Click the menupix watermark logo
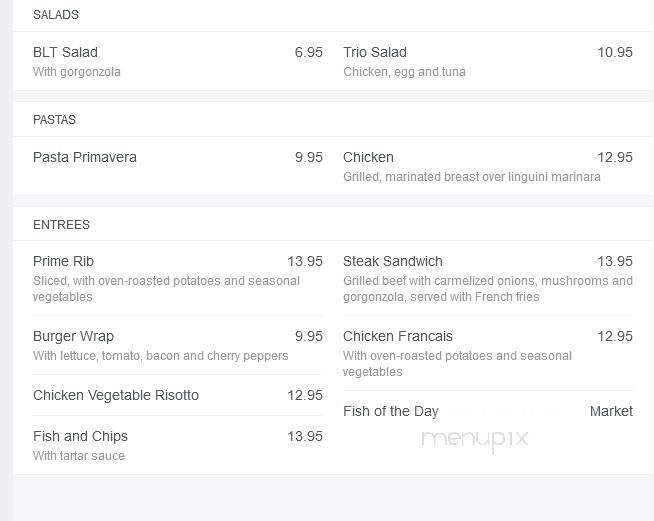This screenshot has height=521, width=654. pos(474,439)
